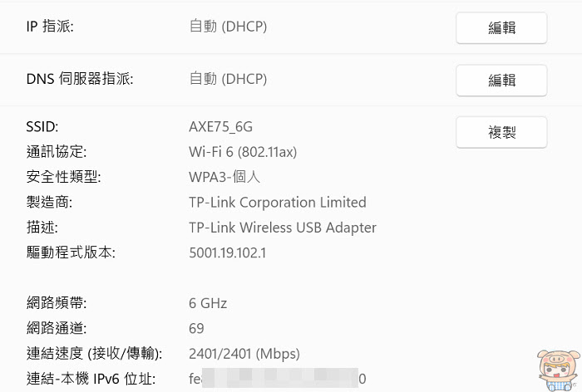Select the Wi-Fi 6 (802.11ax) protocol text
The image size is (582, 392).
pyautogui.click(x=243, y=152)
